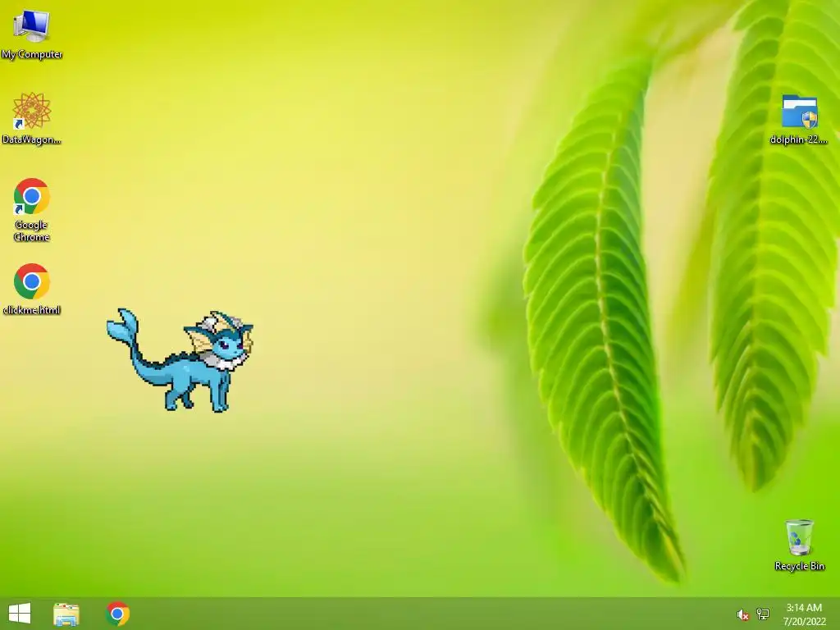Open the Windows Start button
Viewport: 840px width, 630px height.
20,614
